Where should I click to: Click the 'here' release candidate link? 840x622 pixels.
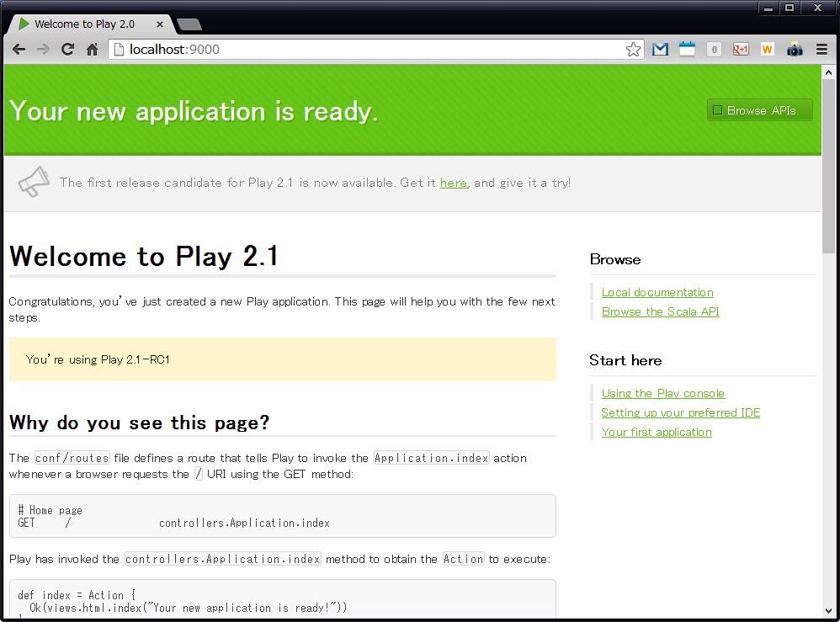pos(453,183)
